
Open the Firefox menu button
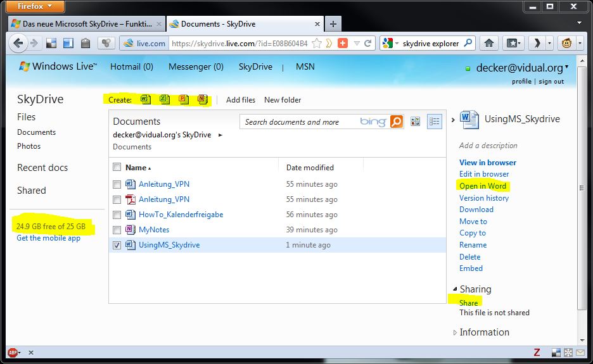[x=35, y=6]
